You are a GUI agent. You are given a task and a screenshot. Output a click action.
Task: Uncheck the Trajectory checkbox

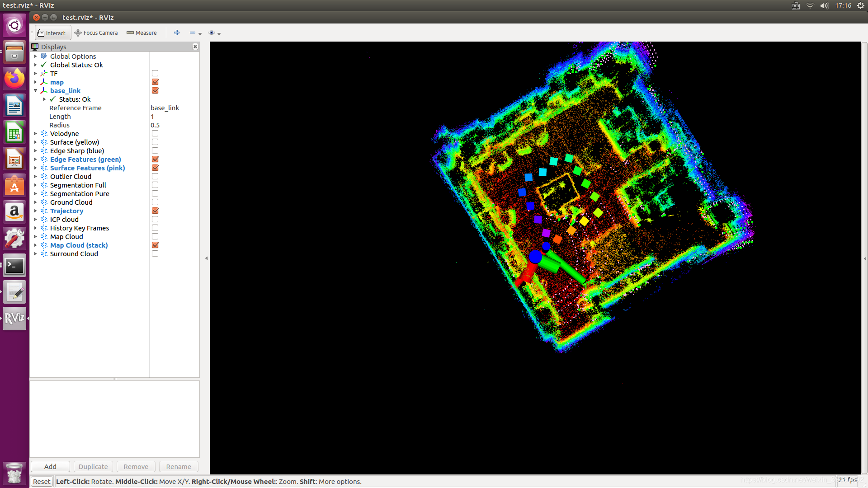tap(155, 211)
